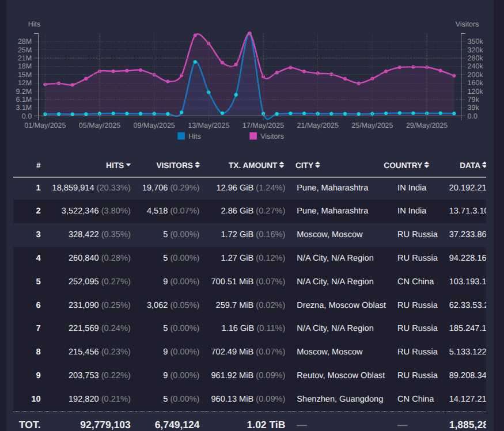Click the 13/May/2025 date label on chart
504x431 pixels.
click(x=209, y=125)
